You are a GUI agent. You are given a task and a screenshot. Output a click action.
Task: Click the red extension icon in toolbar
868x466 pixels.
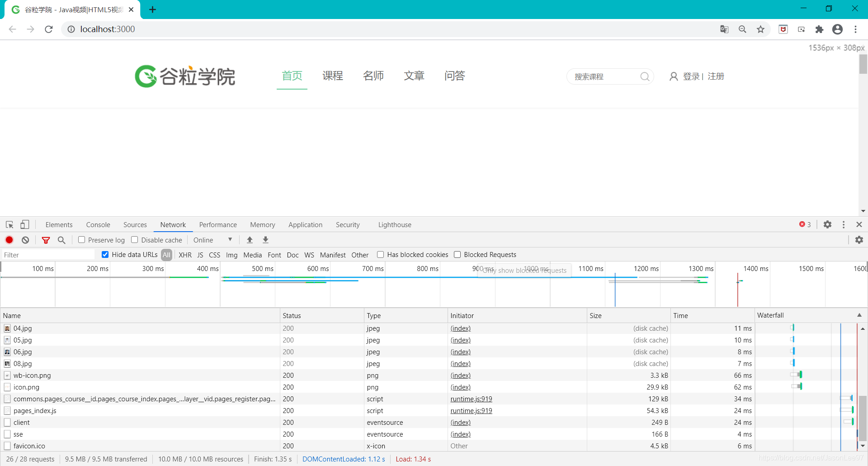pos(783,29)
